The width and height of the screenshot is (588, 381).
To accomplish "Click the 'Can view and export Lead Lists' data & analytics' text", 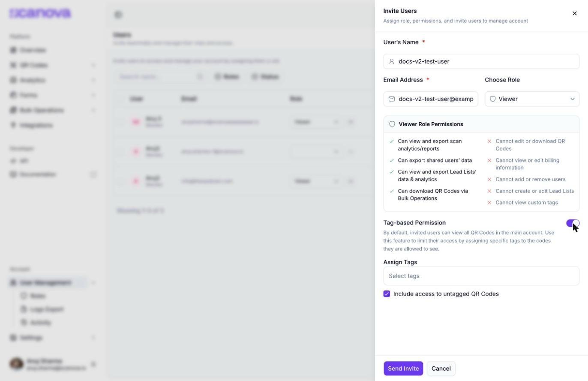I will tap(437, 175).
